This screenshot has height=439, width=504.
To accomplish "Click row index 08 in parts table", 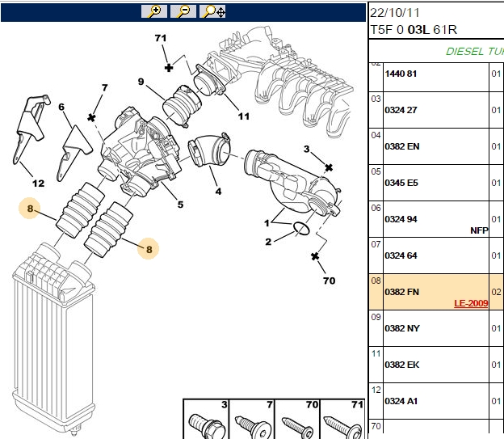I will (376, 281).
